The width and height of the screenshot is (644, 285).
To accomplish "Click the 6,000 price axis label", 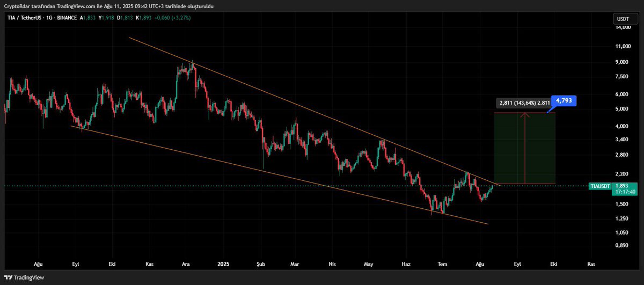I will tap(622, 94).
